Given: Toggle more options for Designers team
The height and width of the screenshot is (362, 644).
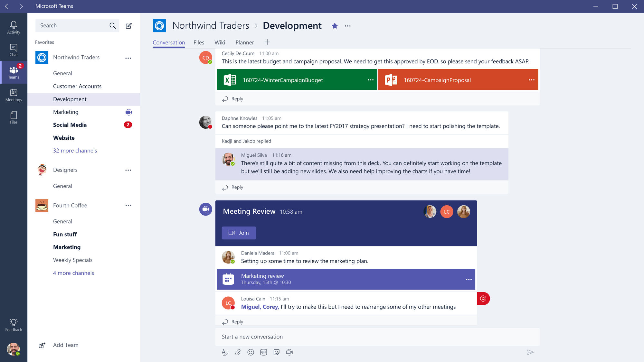Looking at the screenshot, I should pyautogui.click(x=128, y=169).
